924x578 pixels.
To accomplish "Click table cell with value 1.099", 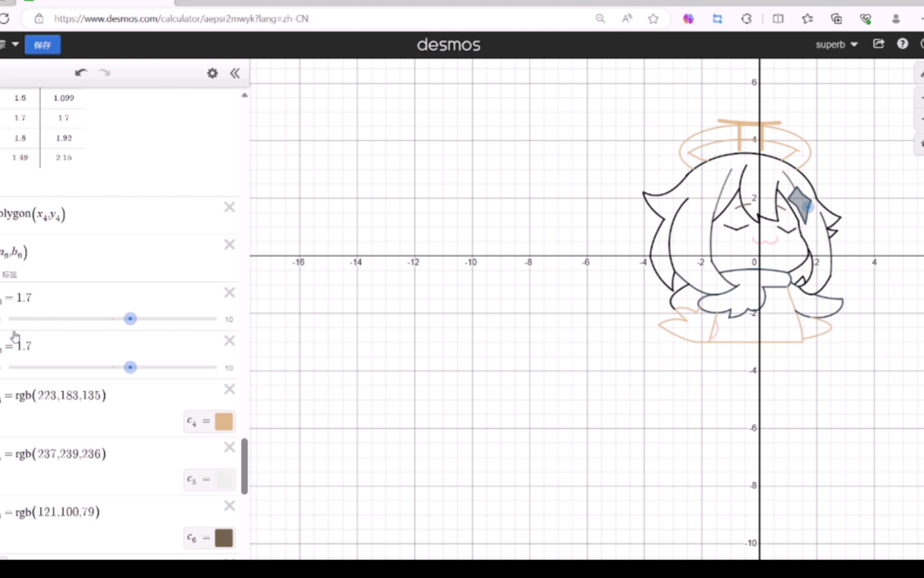I will tap(64, 98).
